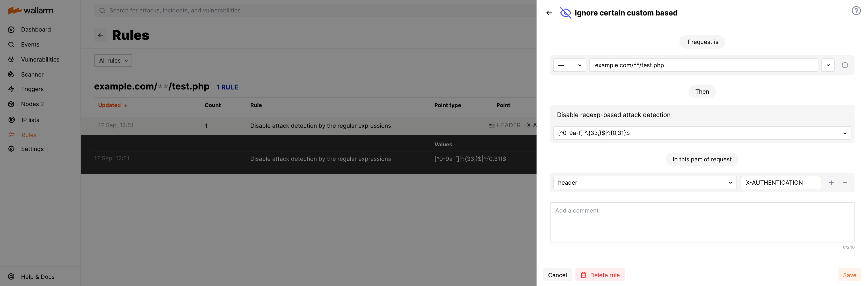Click the minus icon next to X-AUTHENTICATION
Screen dimensions: 868x286
coord(845,182)
